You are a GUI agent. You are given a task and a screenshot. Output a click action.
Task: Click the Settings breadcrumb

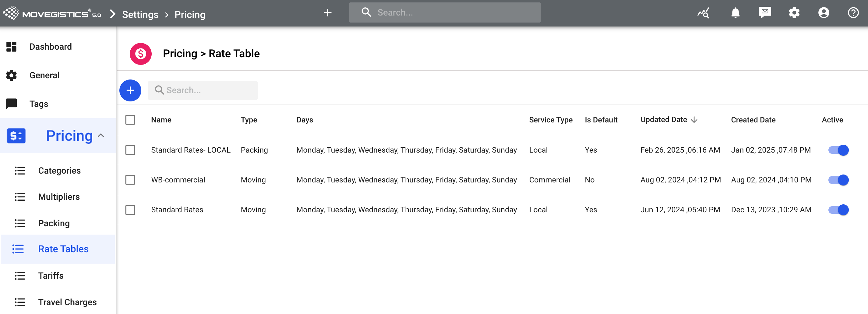point(140,15)
